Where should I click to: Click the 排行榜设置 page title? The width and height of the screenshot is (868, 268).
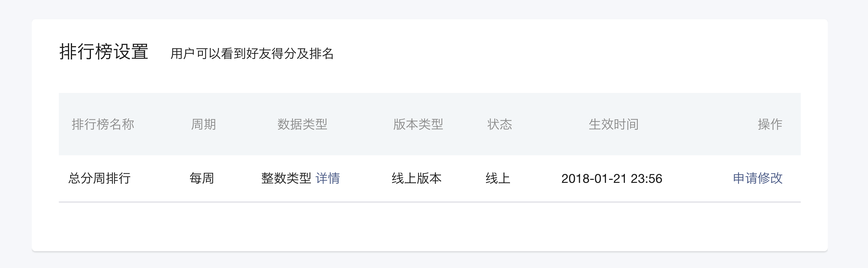pyautogui.click(x=104, y=52)
